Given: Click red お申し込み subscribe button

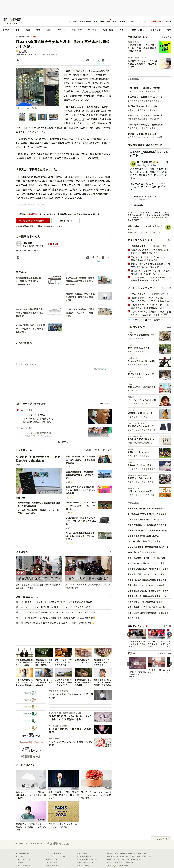Looking at the screenshot, I should pos(156,21).
